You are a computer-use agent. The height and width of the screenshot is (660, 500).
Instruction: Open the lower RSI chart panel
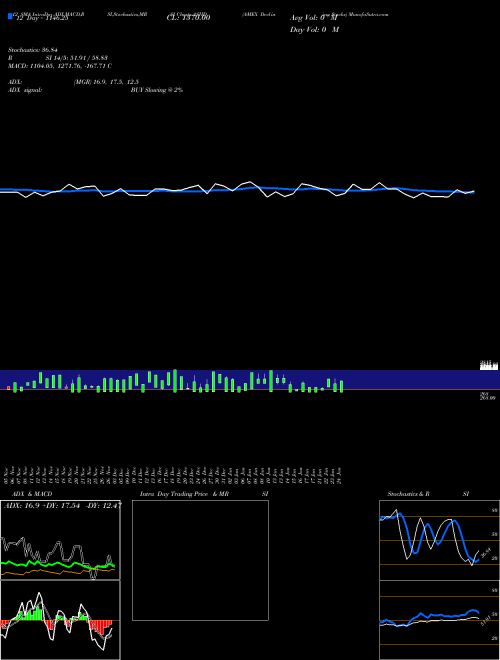click(439, 620)
